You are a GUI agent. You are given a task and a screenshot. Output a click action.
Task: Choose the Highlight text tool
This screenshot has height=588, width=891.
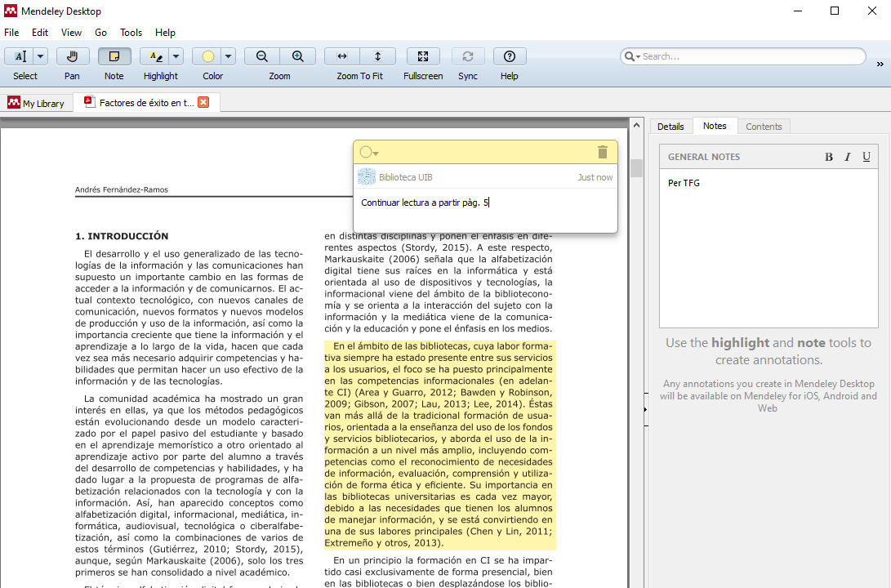[155, 56]
